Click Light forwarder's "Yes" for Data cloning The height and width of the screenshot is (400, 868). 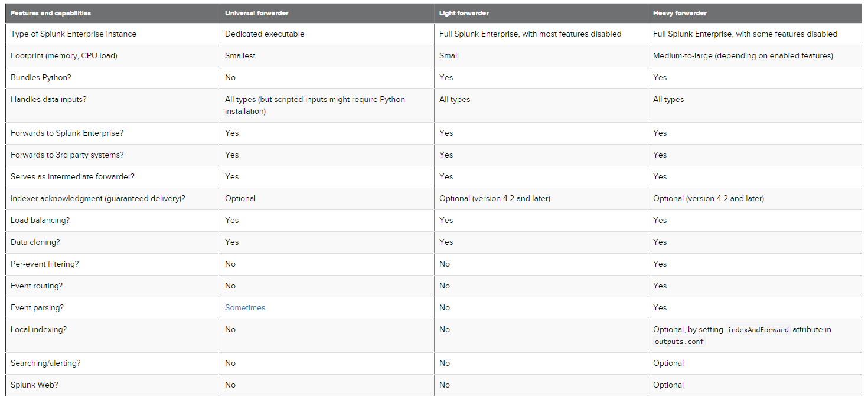[446, 242]
